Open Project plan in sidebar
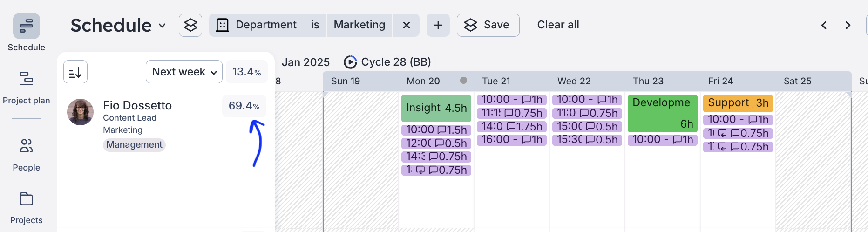 point(26,79)
